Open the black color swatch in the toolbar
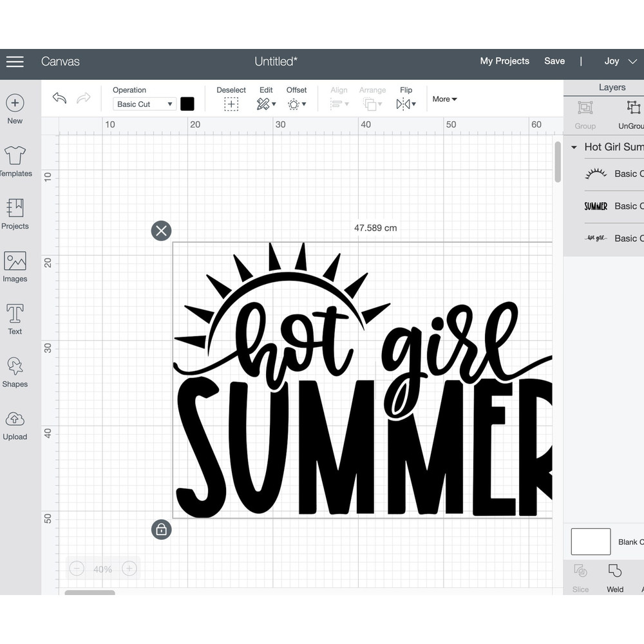644x644 pixels. pyautogui.click(x=187, y=104)
